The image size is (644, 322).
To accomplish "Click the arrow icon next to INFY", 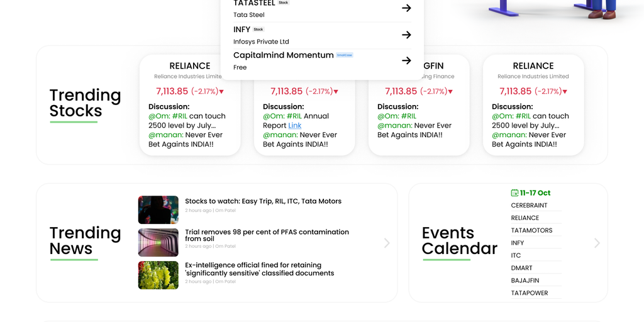I will pos(406,35).
